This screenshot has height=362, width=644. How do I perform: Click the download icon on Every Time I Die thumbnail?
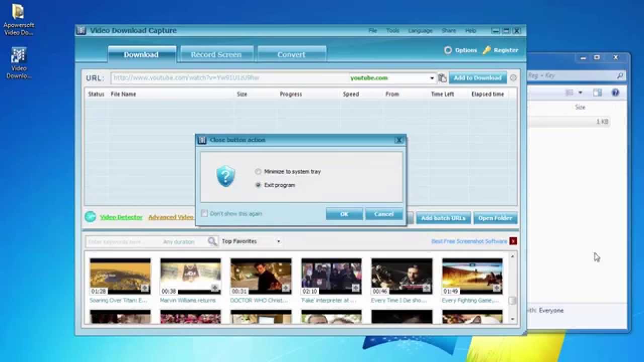(x=426, y=288)
